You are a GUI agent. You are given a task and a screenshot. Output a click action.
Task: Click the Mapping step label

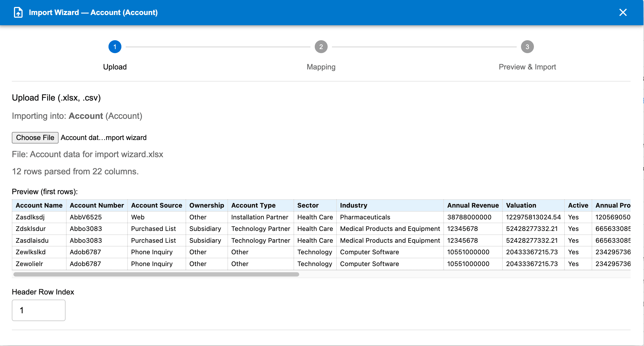coord(321,67)
